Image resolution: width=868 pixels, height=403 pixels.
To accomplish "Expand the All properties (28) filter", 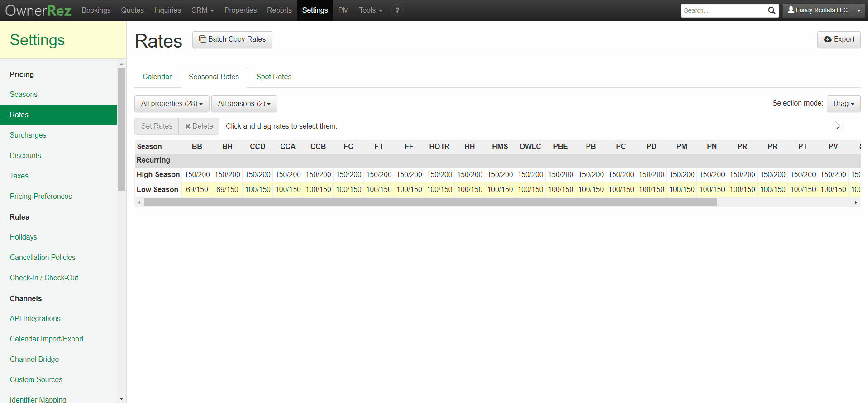I will coord(172,104).
